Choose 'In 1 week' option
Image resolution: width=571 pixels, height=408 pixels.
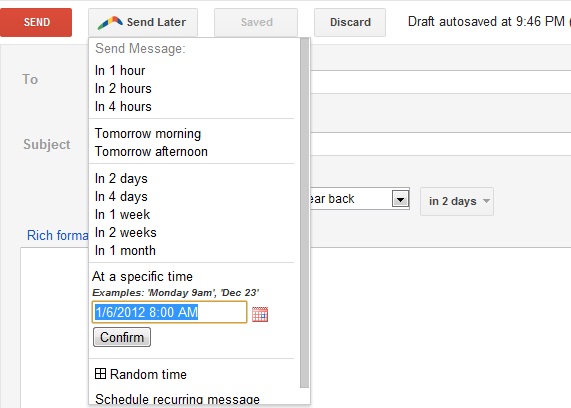122,214
